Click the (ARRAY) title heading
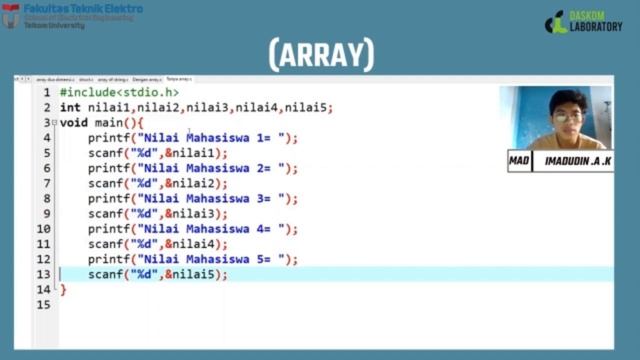640x360 pixels. tap(321, 54)
